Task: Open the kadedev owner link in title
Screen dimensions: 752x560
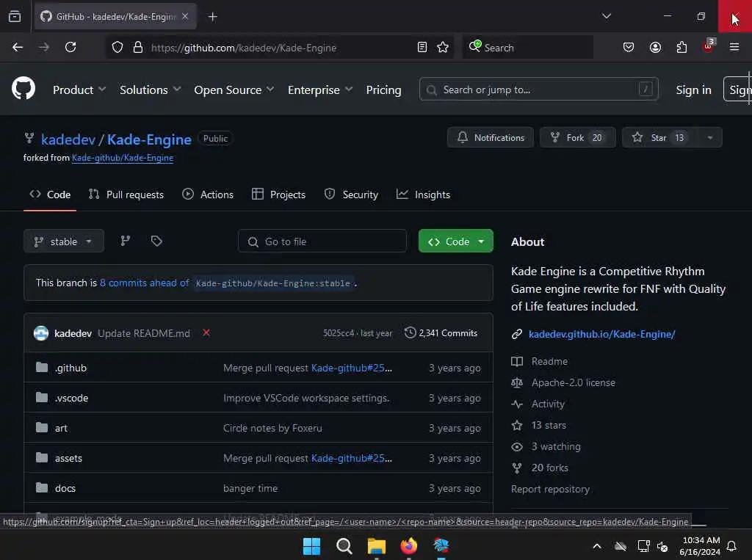Action: click(x=68, y=139)
